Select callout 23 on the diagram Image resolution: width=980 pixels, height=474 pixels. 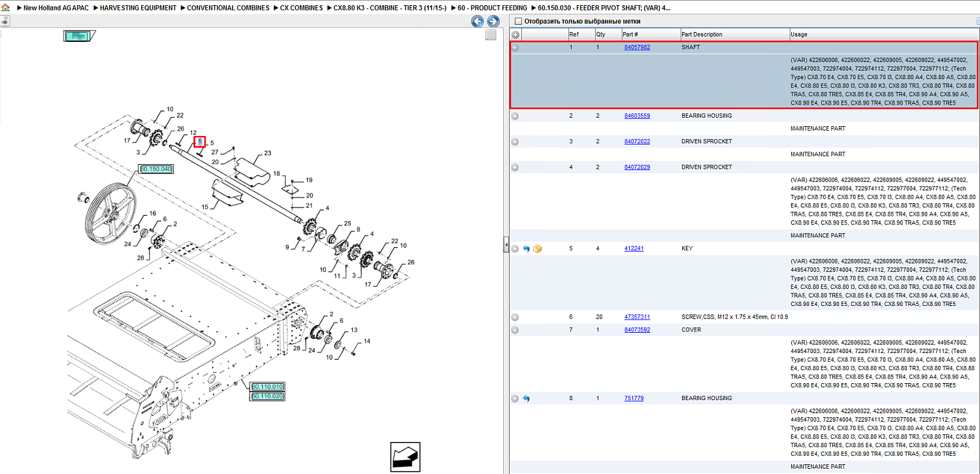267,154
